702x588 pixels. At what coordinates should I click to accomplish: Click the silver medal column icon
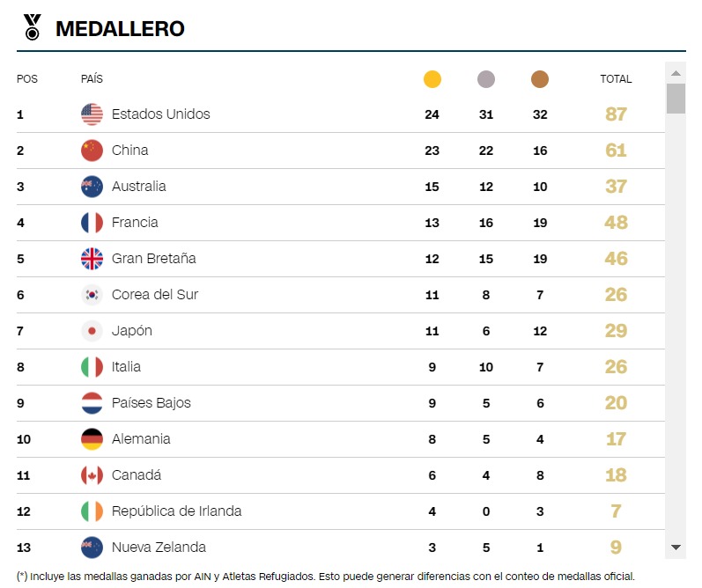(485, 79)
